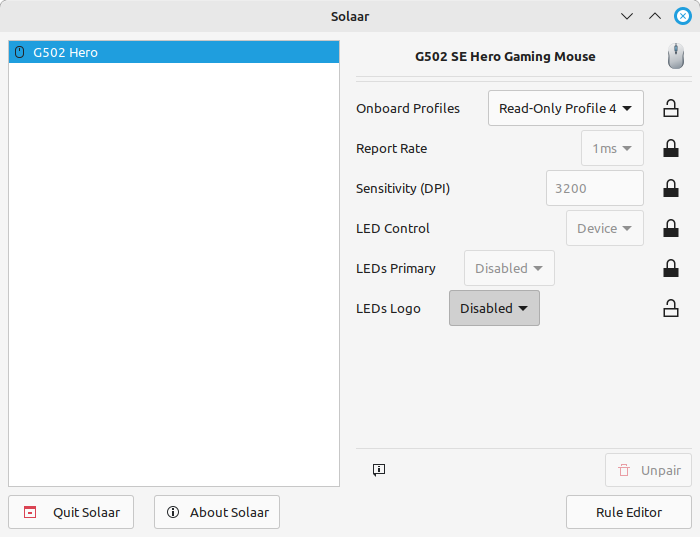Click the mouse icon beside G502 Hero
The height and width of the screenshot is (537, 700).
[20, 52]
